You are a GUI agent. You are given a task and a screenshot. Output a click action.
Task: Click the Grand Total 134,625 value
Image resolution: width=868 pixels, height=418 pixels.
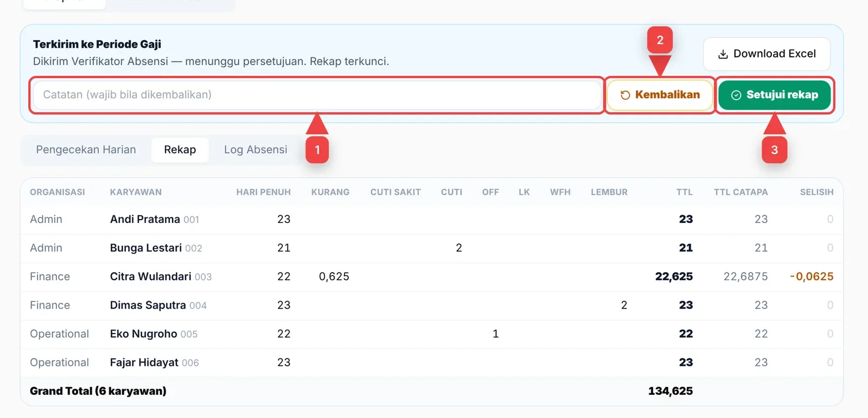pyautogui.click(x=671, y=391)
